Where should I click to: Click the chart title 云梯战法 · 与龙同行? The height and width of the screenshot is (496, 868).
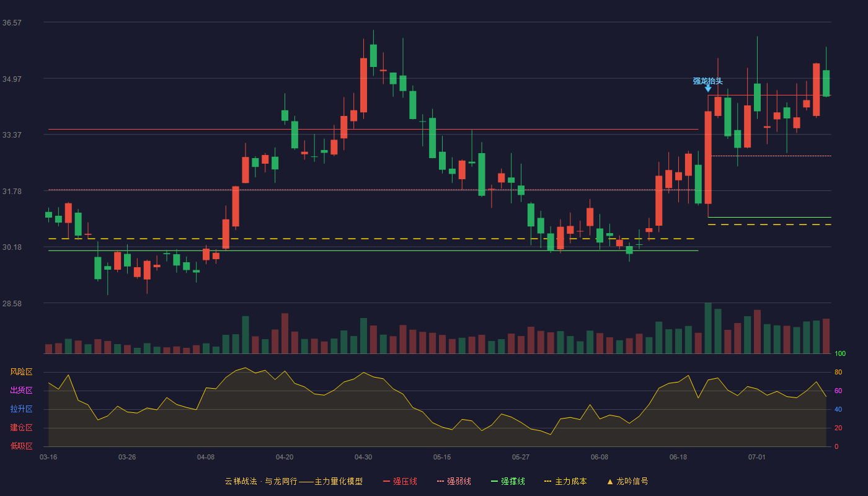[x=260, y=481]
